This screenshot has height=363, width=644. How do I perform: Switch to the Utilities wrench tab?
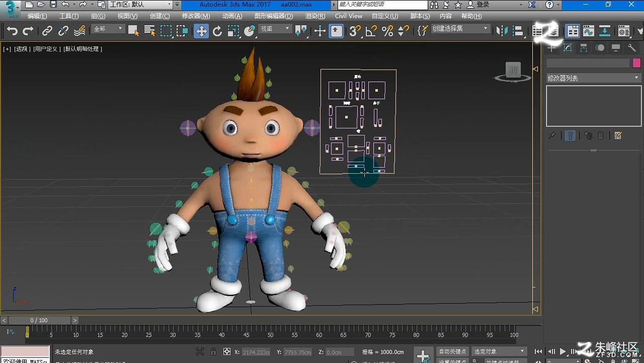[632, 48]
